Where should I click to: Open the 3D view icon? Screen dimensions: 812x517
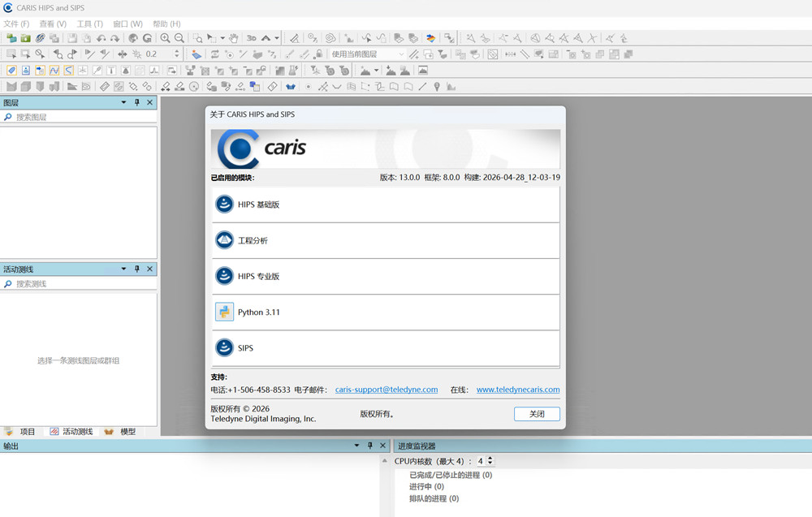point(252,38)
